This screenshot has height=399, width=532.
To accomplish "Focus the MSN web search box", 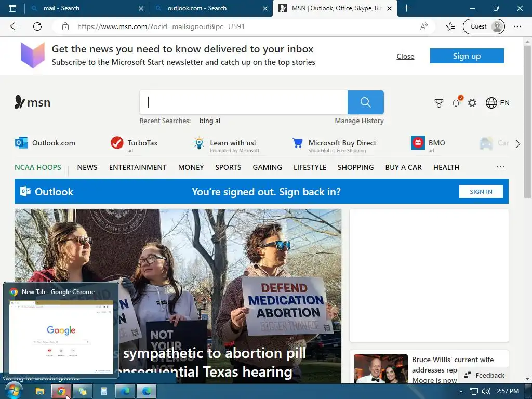I will point(244,102).
